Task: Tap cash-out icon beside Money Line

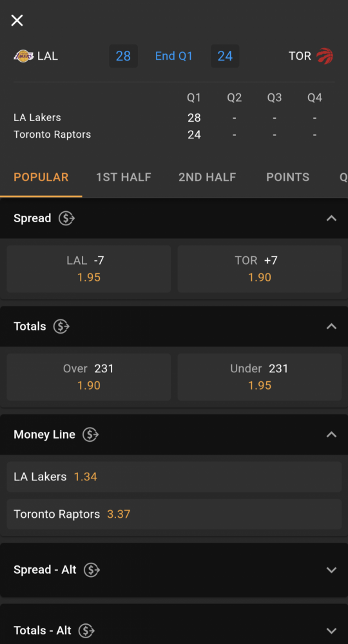Action: [x=90, y=435]
